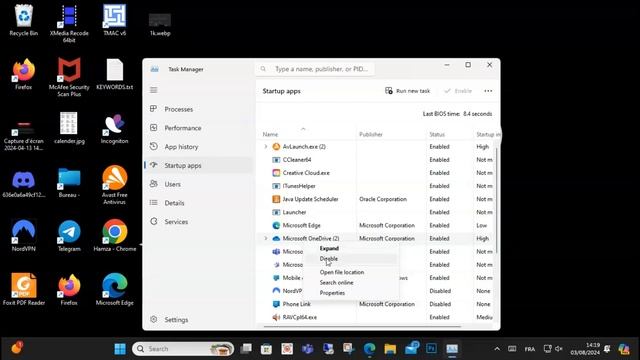Open Microsoft Teams from the taskbar

tap(307, 349)
